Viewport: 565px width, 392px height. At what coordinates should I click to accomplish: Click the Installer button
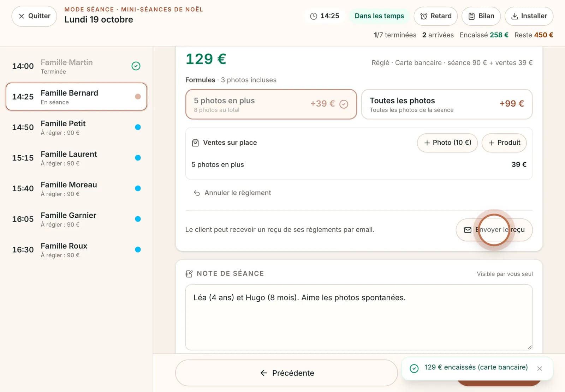click(x=529, y=16)
